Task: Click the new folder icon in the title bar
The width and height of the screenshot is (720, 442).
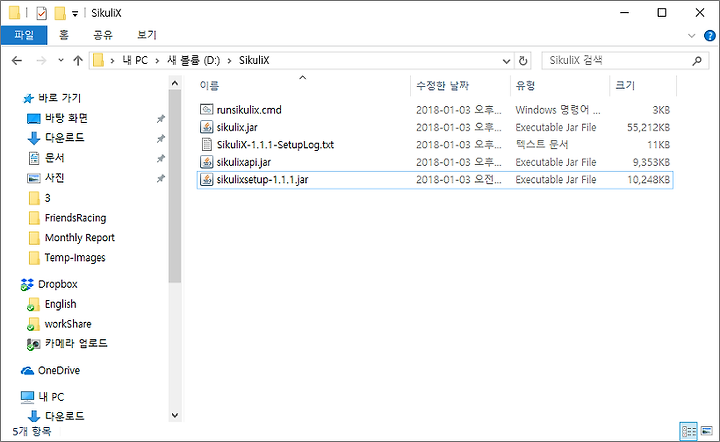Action: [x=60, y=13]
